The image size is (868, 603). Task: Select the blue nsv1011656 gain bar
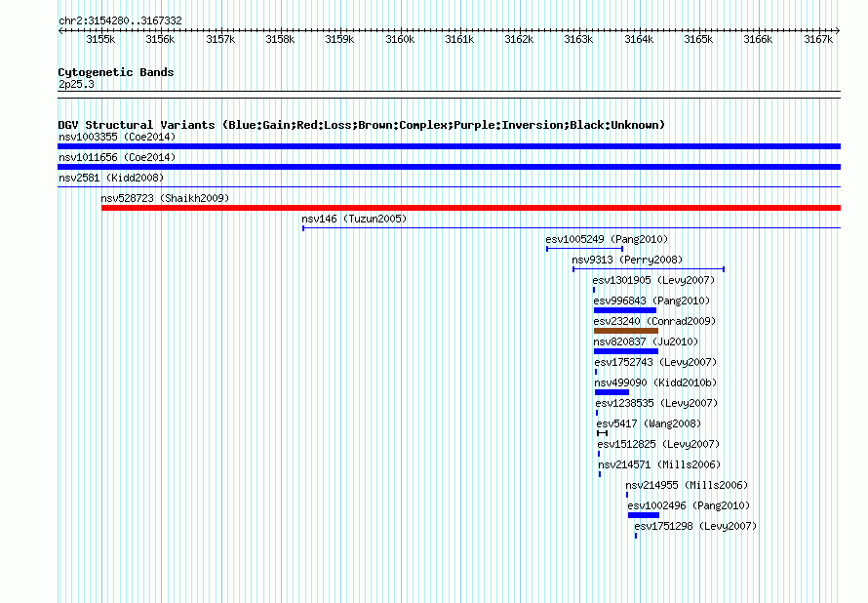point(449,167)
